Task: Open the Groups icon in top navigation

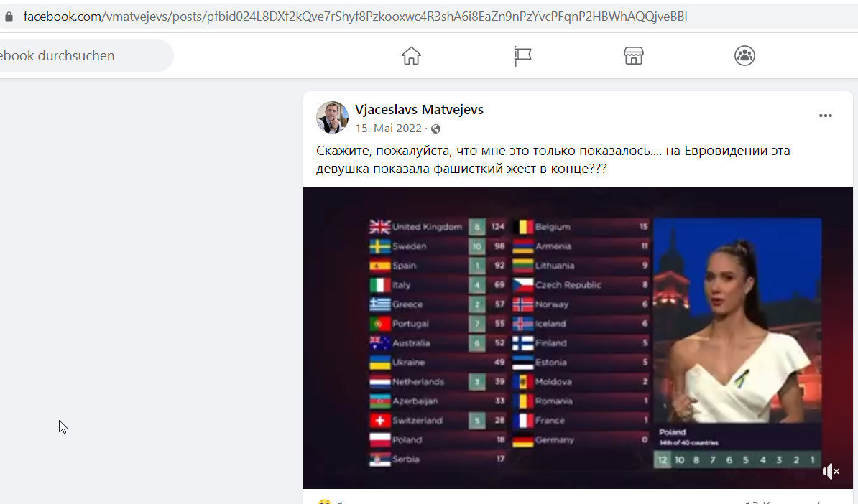Action: pyautogui.click(x=744, y=56)
